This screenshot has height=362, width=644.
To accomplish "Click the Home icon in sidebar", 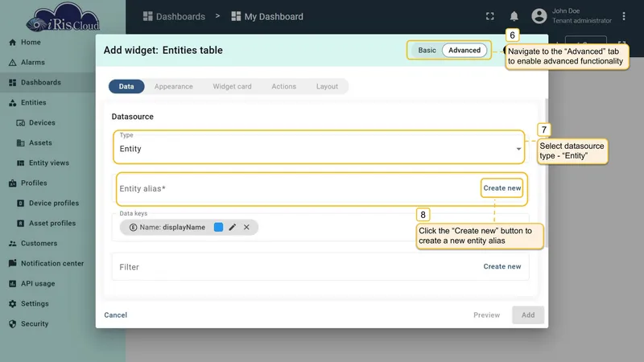I will click(13, 43).
